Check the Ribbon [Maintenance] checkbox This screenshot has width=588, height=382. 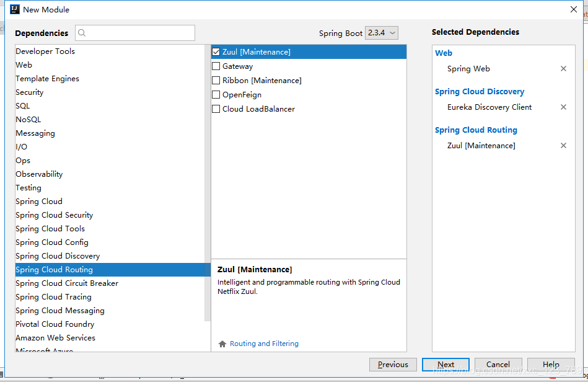click(x=216, y=80)
